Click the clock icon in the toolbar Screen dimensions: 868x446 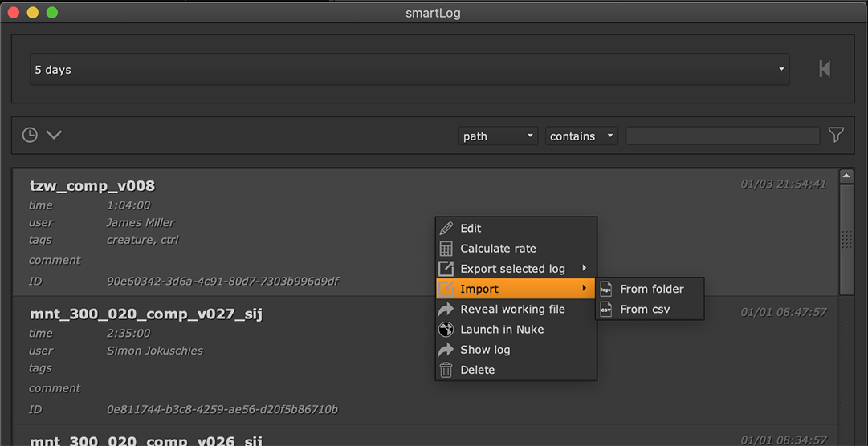coord(30,135)
